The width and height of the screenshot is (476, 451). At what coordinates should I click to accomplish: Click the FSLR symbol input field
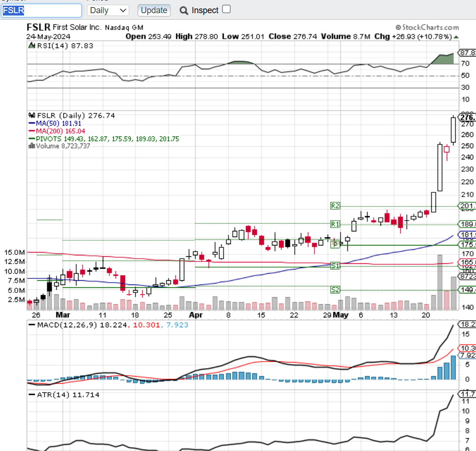(41, 10)
